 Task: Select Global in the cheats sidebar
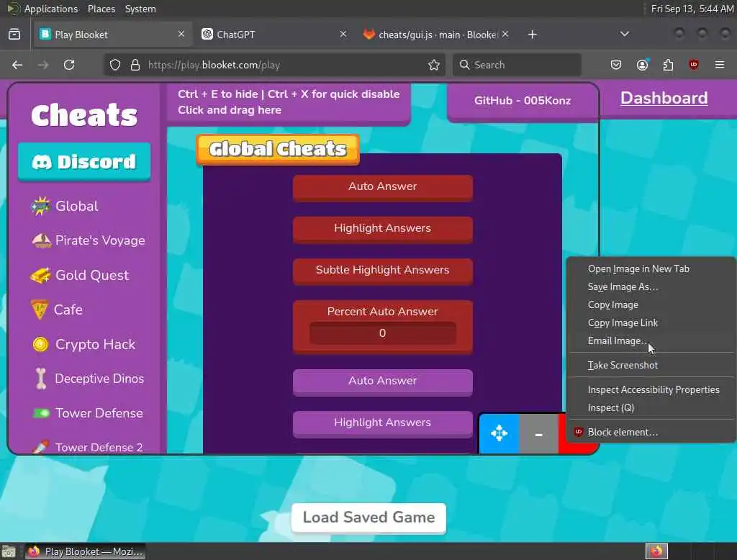pos(65,206)
